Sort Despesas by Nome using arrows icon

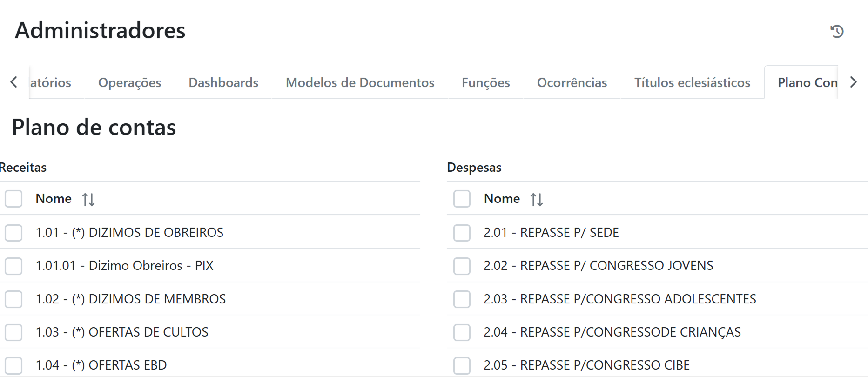pos(537,199)
